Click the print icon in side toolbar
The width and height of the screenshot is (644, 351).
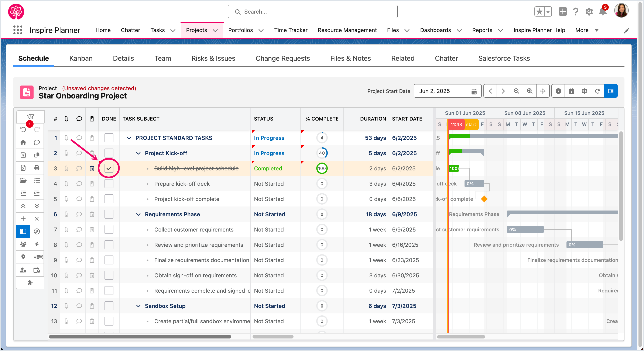[x=37, y=168]
